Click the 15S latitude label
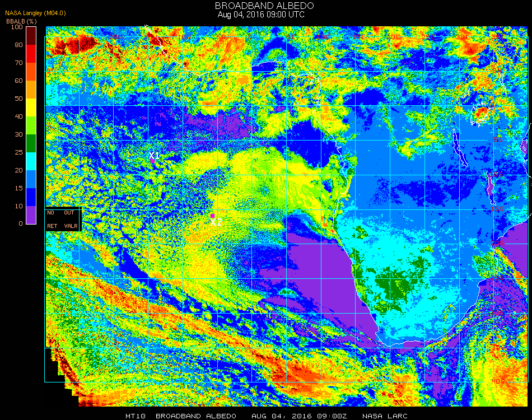Viewport: 532px width, 420px height. (x=497, y=209)
